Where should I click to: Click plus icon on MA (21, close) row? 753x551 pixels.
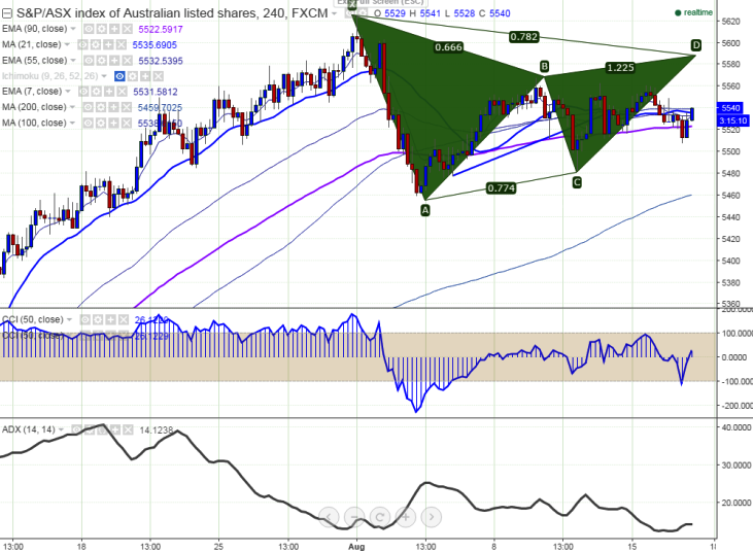coord(109,45)
